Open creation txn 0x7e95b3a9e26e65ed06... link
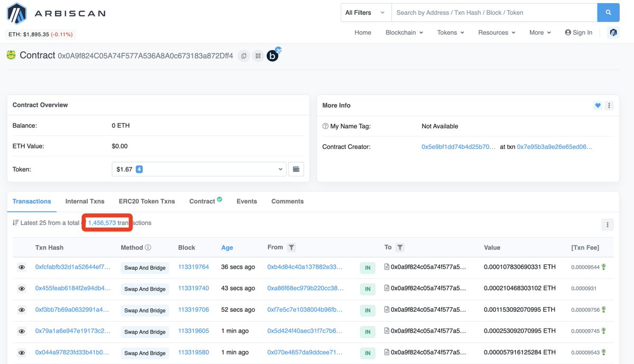 tap(555, 147)
